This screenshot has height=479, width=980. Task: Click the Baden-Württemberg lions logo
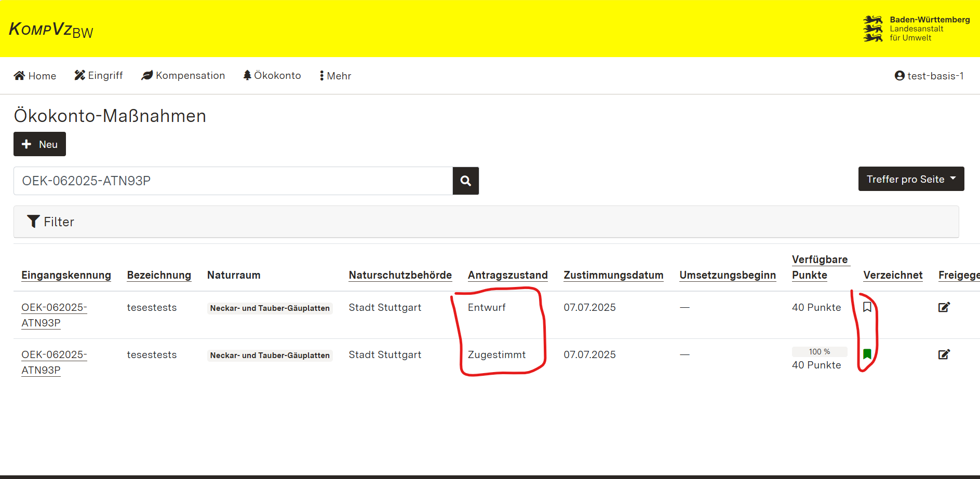coord(872,29)
